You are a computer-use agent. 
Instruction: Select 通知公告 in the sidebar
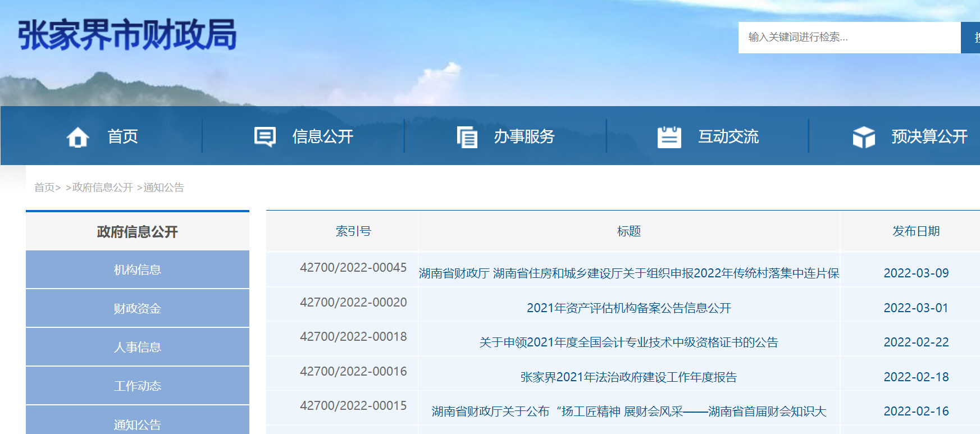click(x=138, y=424)
